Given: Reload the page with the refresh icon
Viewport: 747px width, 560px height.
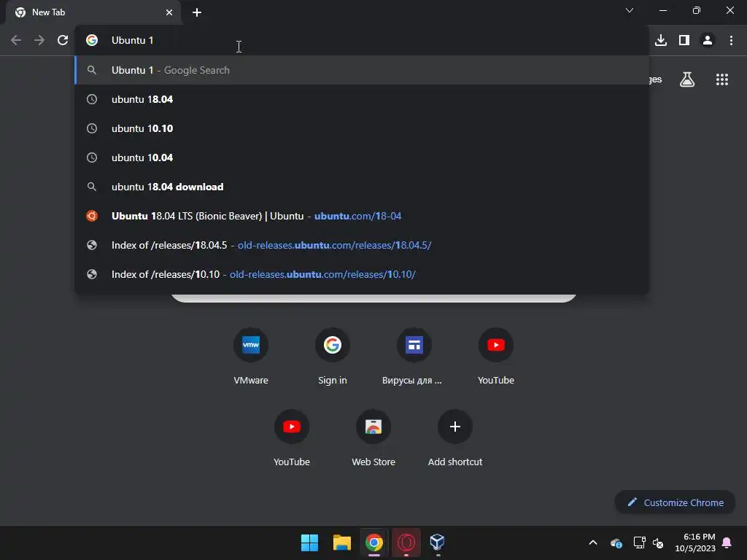Looking at the screenshot, I should tap(63, 41).
